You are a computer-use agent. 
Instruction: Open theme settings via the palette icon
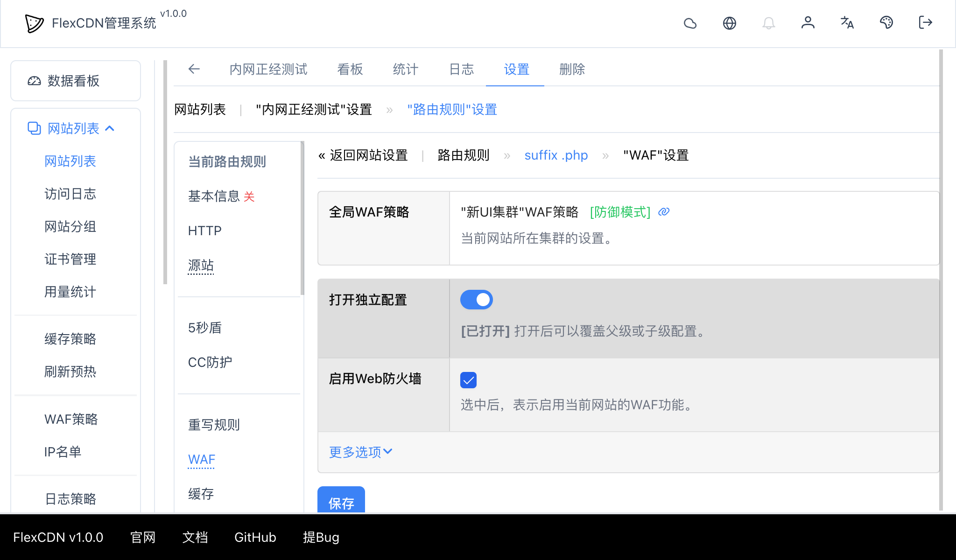[x=886, y=23]
